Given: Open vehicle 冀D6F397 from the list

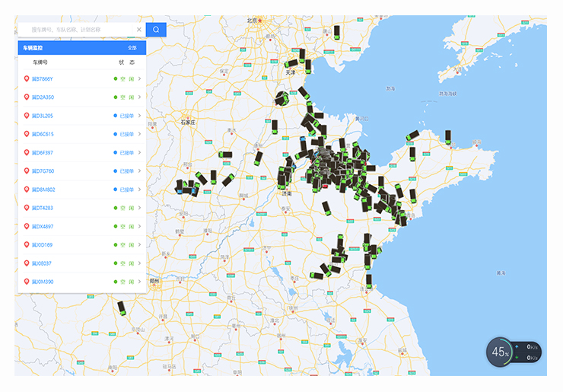Looking at the screenshot, I should pos(43,153).
